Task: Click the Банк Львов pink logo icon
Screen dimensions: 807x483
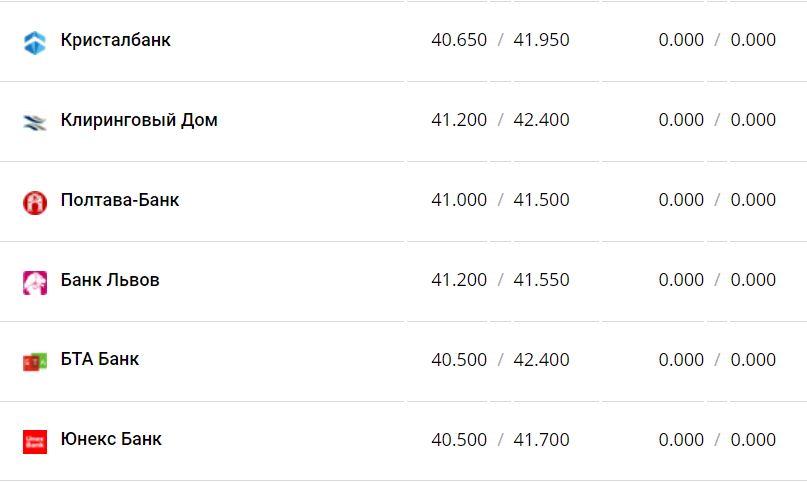Action: click(35, 282)
